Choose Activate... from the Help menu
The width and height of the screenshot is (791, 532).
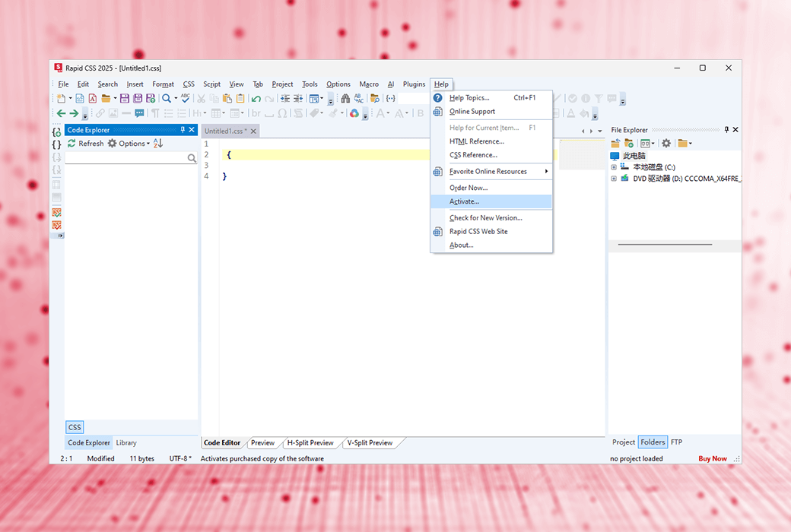tap(491, 201)
